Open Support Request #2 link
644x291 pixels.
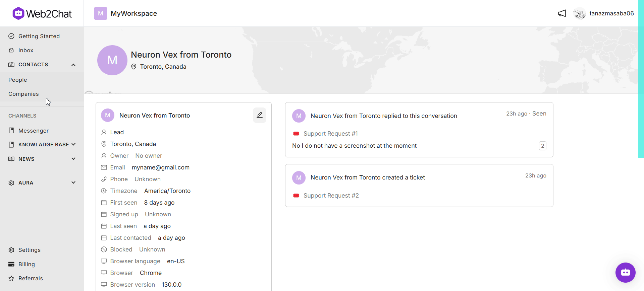pyautogui.click(x=331, y=196)
